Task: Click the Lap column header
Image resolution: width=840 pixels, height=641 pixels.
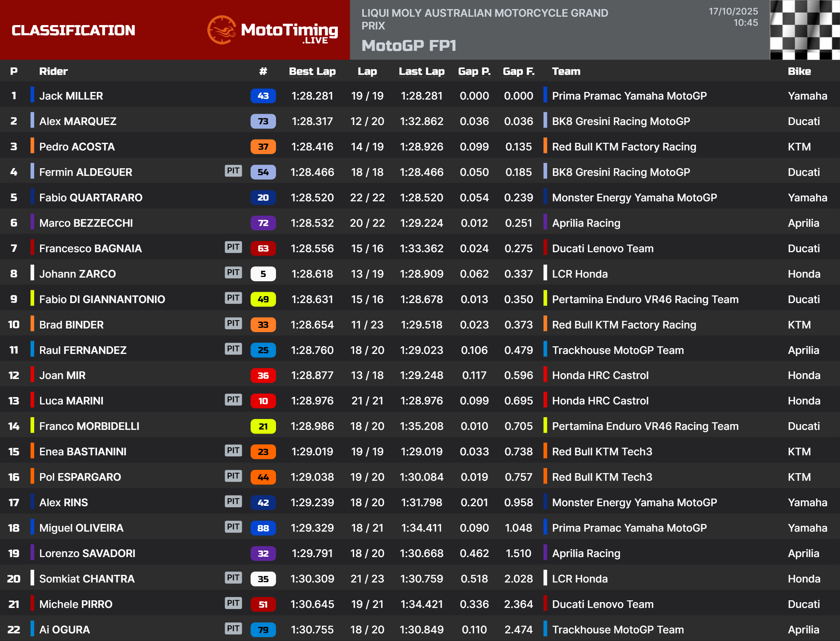Action: (367, 71)
